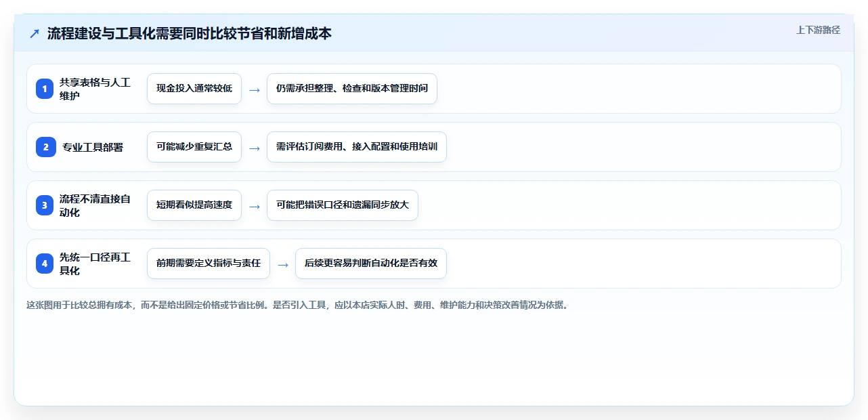Select the 流程不清直接自动化 row label
This screenshot has width=868, height=420.
tap(95, 205)
